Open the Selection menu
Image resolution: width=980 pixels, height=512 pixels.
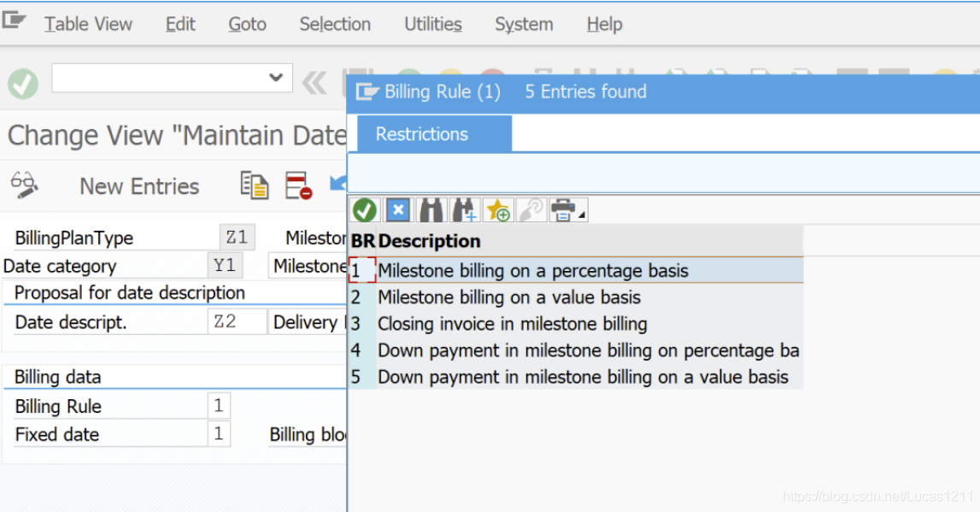pos(335,25)
